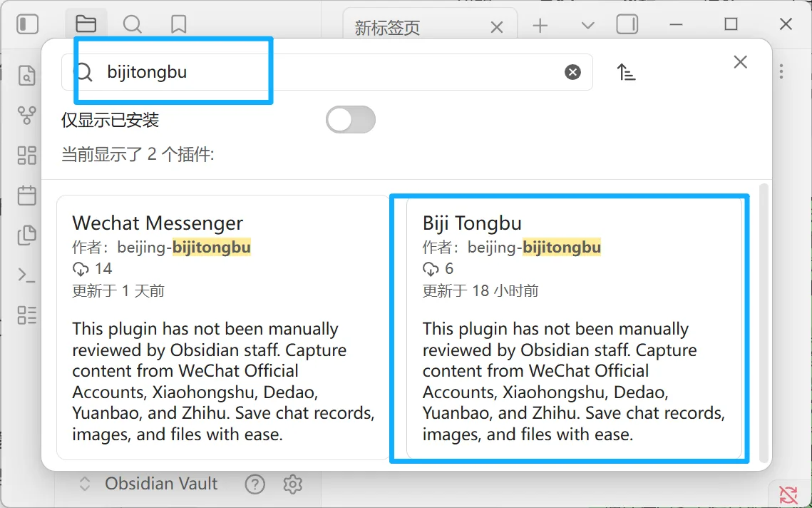
Task: Open command palette ribbon icon
Action: pos(27,275)
